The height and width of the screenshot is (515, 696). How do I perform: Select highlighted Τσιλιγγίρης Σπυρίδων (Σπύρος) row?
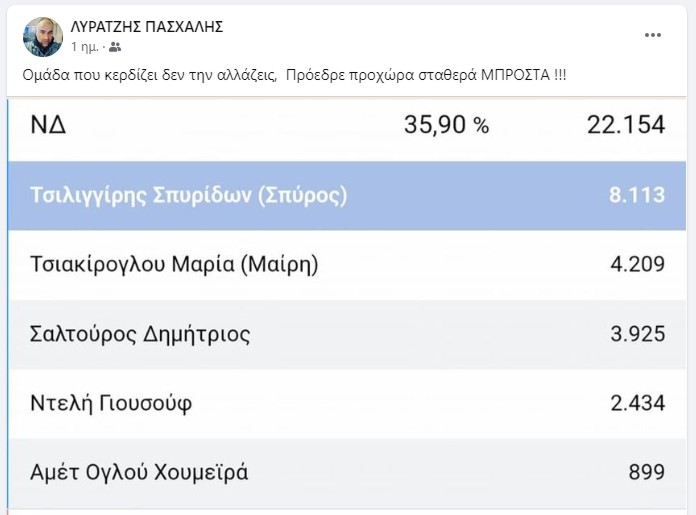(x=347, y=196)
